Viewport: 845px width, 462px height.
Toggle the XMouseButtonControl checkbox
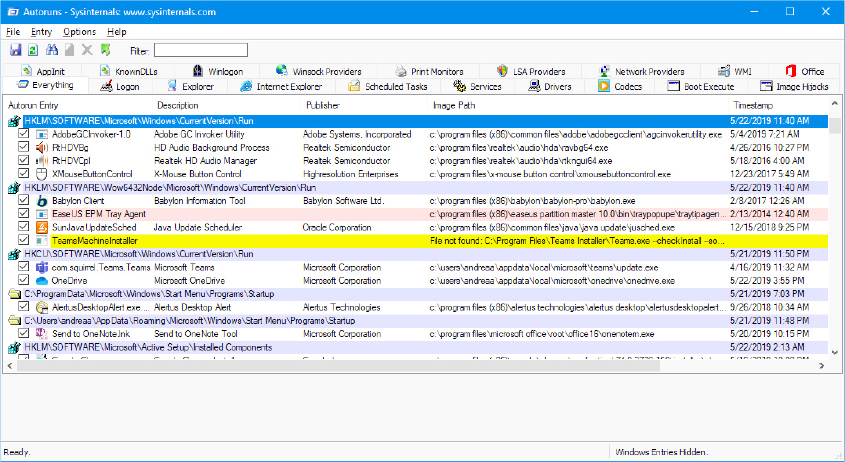click(x=24, y=173)
